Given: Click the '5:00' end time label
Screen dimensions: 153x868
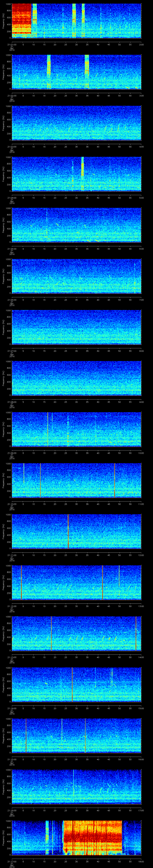Looking at the screenshot, I should tap(141, 197).
